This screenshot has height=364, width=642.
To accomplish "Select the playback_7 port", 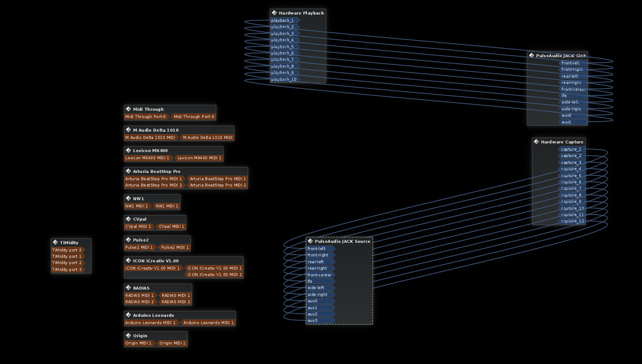I will (x=285, y=59).
